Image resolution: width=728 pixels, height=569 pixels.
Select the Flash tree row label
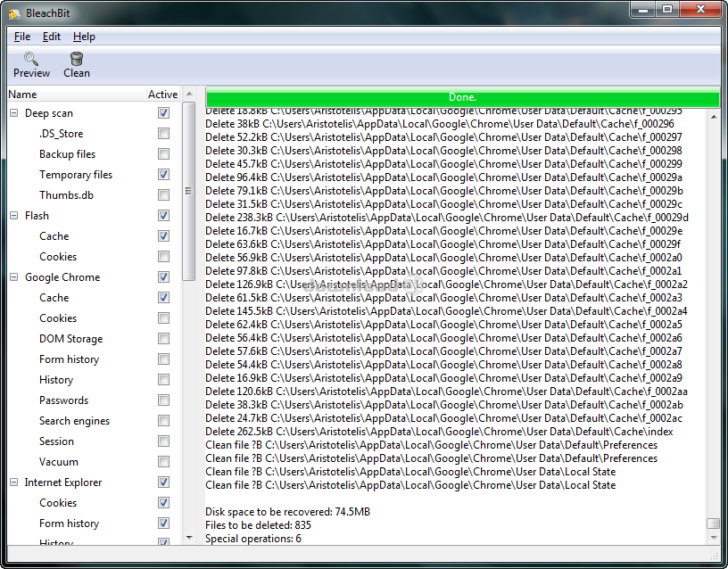37,216
